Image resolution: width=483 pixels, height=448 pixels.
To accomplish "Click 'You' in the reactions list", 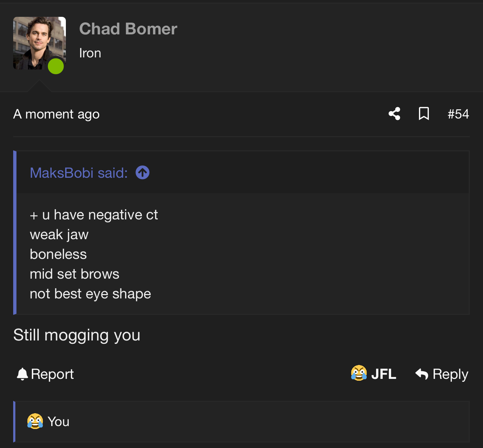I will [59, 422].
